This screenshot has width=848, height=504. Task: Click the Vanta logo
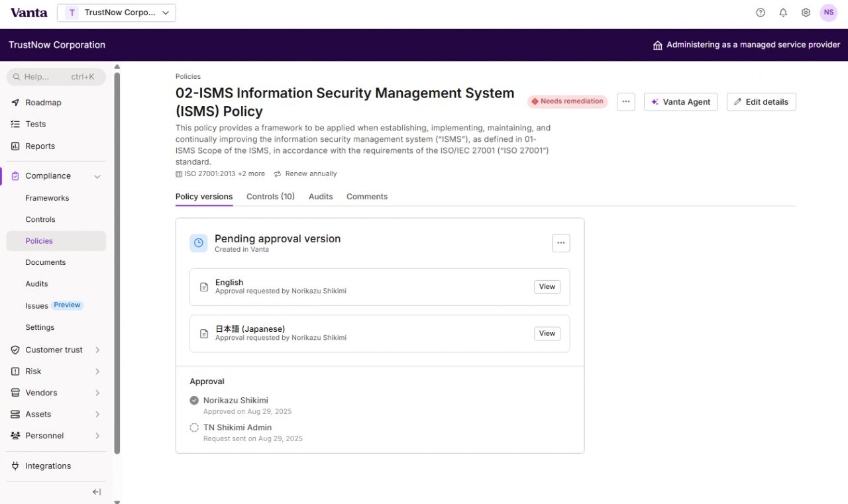tap(29, 13)
